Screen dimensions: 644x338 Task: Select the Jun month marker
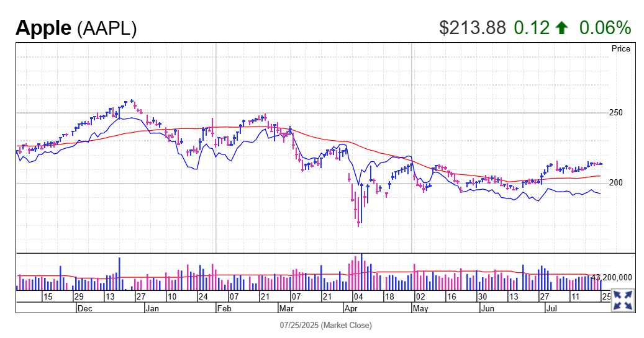[x=488, y=308]
